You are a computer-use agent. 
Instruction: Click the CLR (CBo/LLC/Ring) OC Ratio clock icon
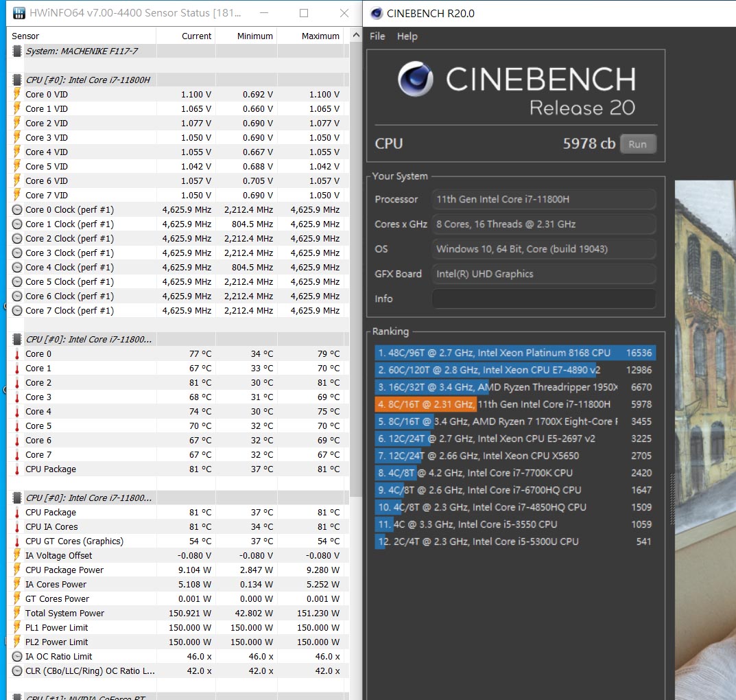(17, 671)
